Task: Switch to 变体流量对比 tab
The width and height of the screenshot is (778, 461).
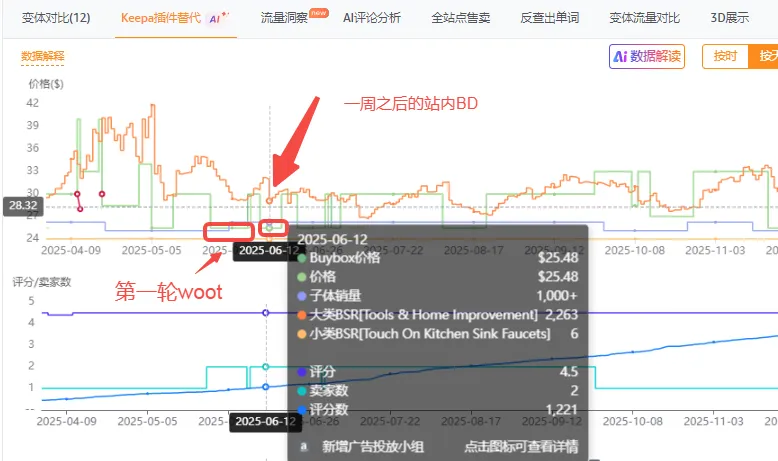Action: (x=644, y=18)
